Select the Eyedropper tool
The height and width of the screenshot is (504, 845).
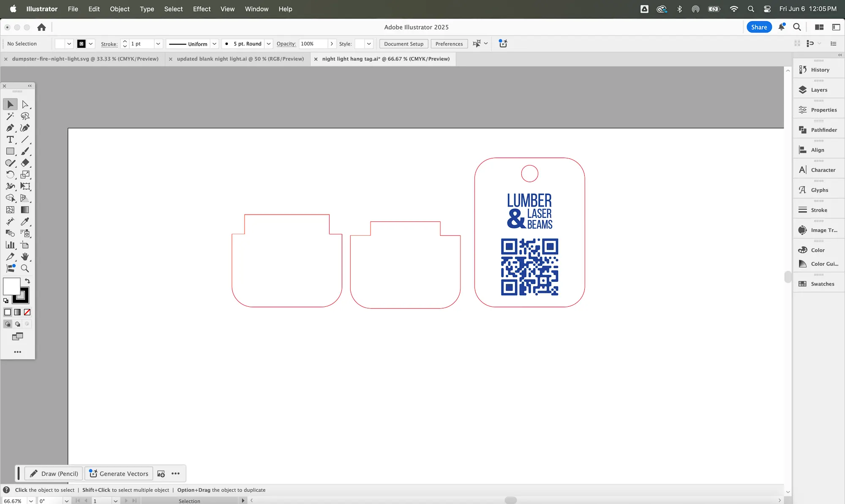[x=25, y=221]
